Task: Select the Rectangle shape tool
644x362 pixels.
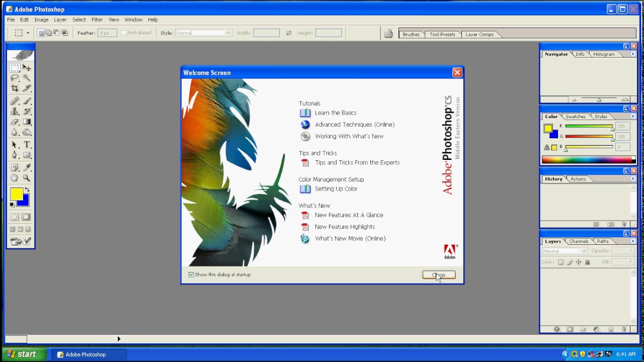Action: pos(27,155)
